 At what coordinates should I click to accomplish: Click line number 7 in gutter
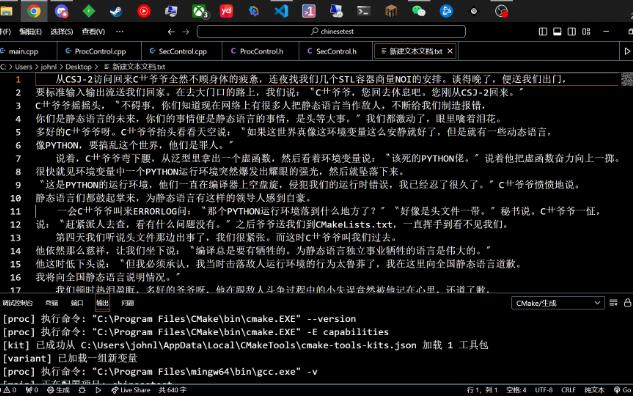(18, 158)
